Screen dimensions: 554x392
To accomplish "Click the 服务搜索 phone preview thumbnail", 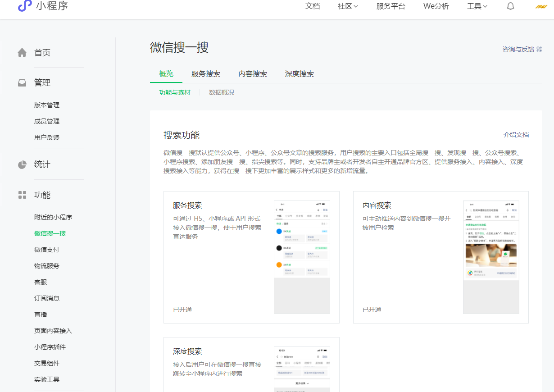I will point(302,257).
